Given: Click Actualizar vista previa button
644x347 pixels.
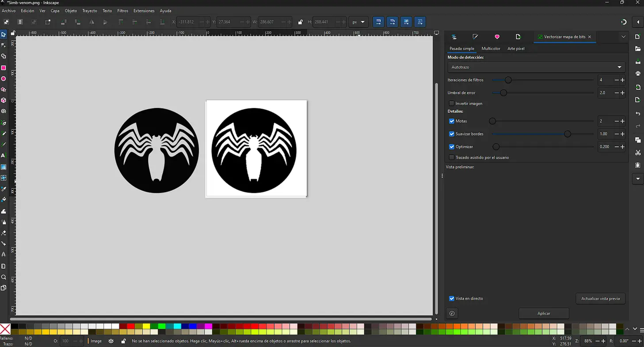Looking at the screenshot, I should pyautogui.click(x=600, y=299).
